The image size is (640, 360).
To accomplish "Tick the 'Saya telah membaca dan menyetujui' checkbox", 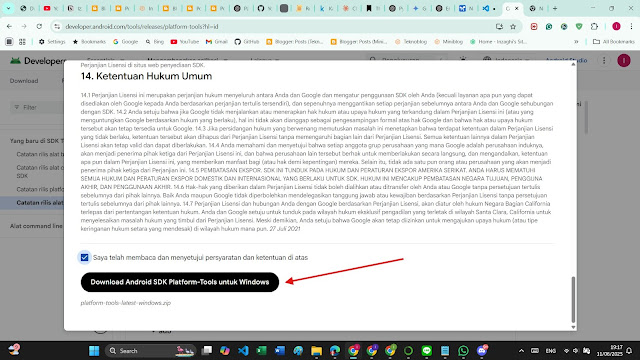I will click(x=84, y=258).
